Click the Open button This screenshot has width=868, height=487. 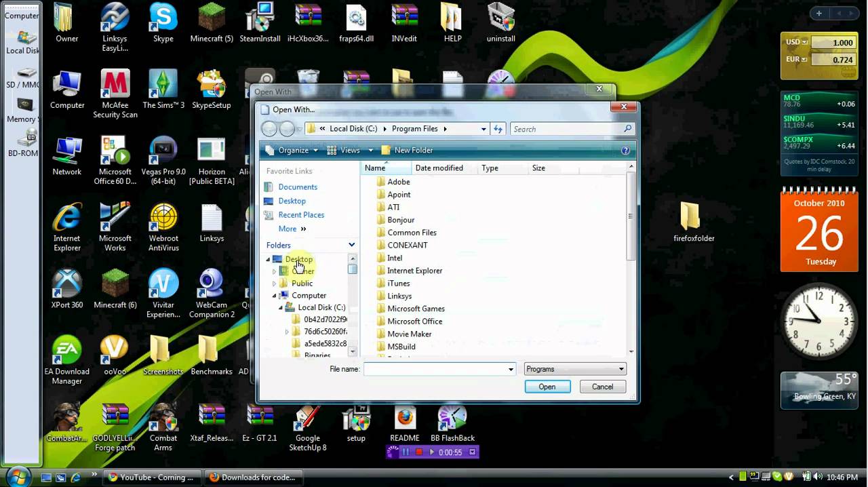[547, 387]
